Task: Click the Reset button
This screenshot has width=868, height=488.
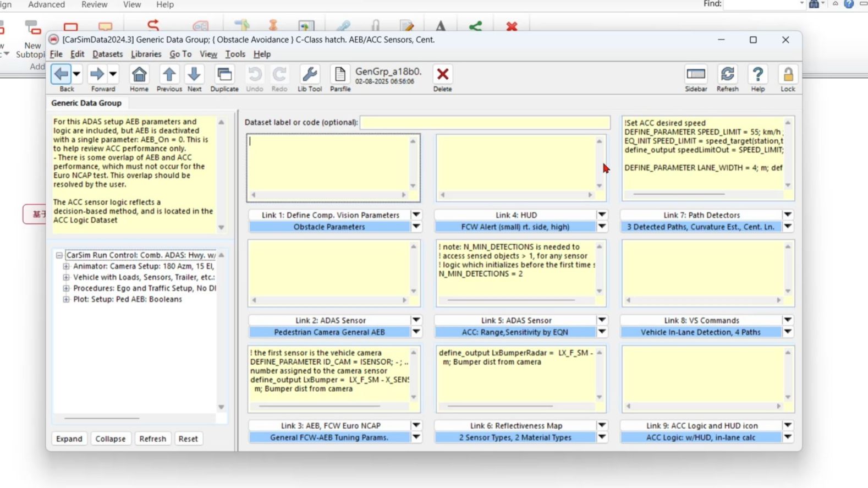Action: pos(188,438)
